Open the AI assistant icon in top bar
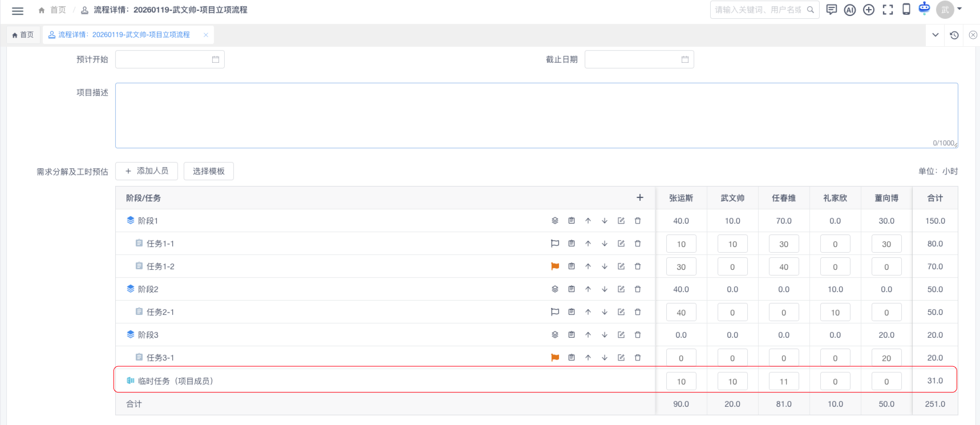The height and width of the screenshot is (425, 980). (x=850, y=10)
